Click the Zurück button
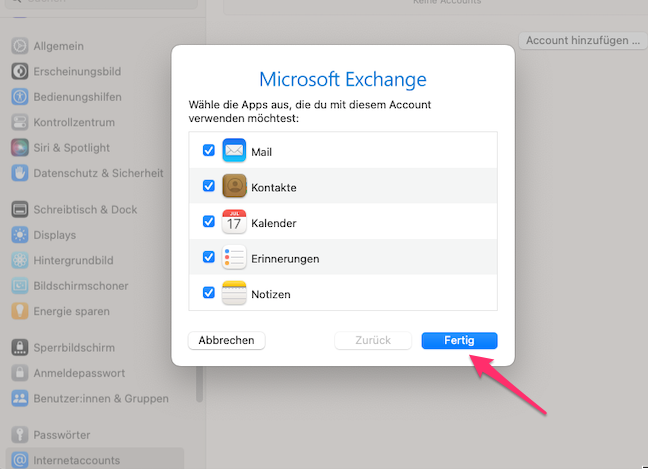 click(373, 340)
